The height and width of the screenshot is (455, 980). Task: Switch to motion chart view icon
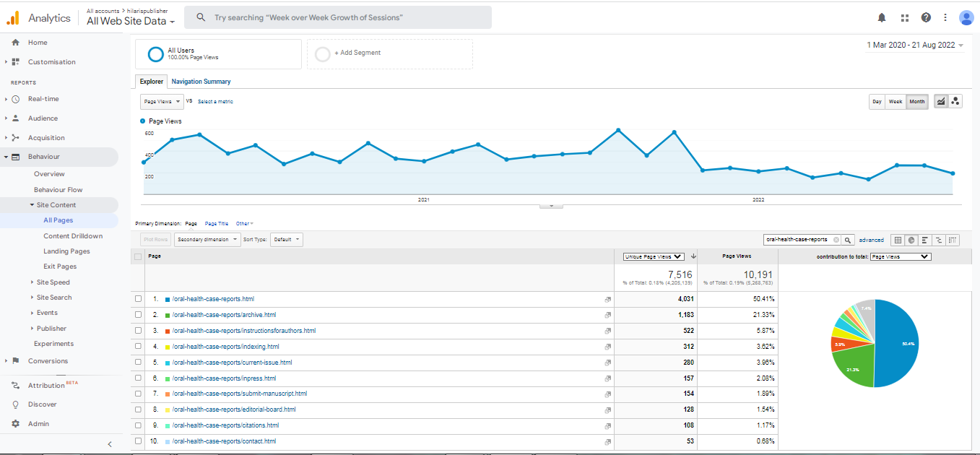coord(955,102)
